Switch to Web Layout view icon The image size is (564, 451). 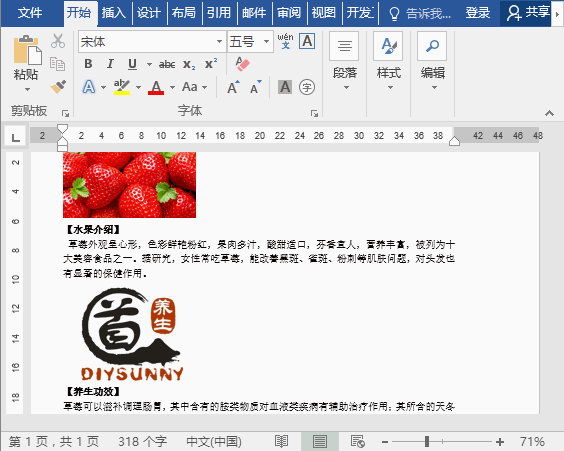[x=358, y=441]
